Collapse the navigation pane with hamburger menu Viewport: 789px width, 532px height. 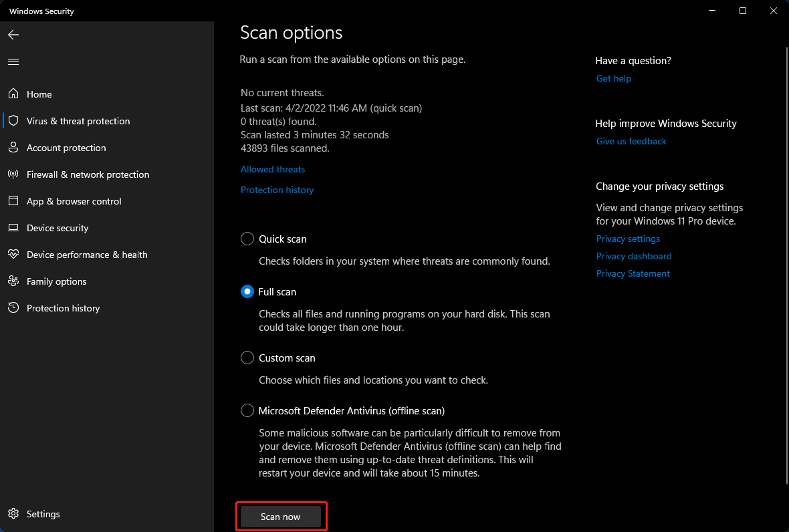click(13, 61)
